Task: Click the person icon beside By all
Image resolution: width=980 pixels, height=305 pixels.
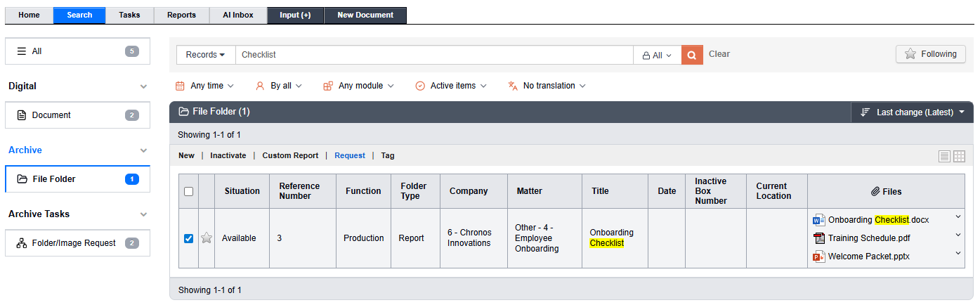Action: [x=260, y=86]
